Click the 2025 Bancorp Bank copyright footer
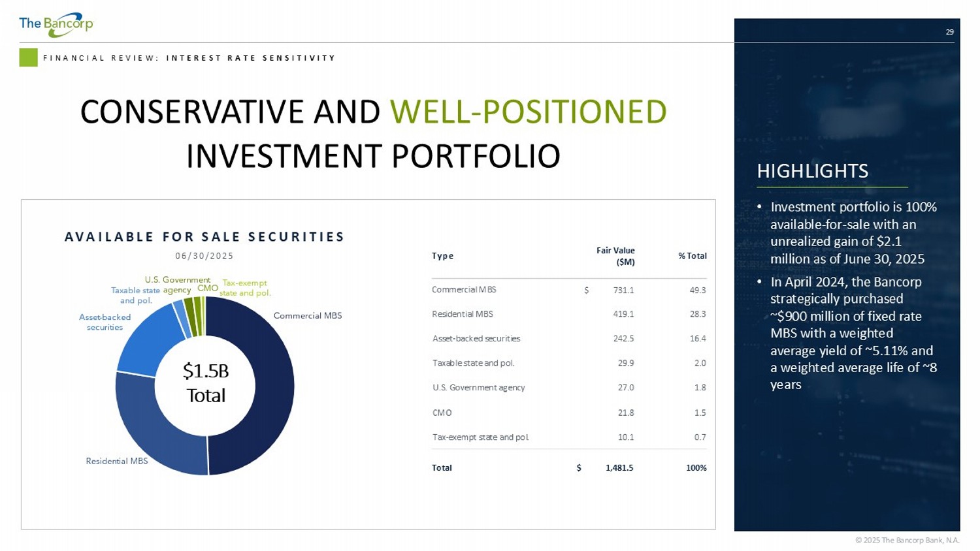The width and height of the screenshot is (980, 551). 907,540
